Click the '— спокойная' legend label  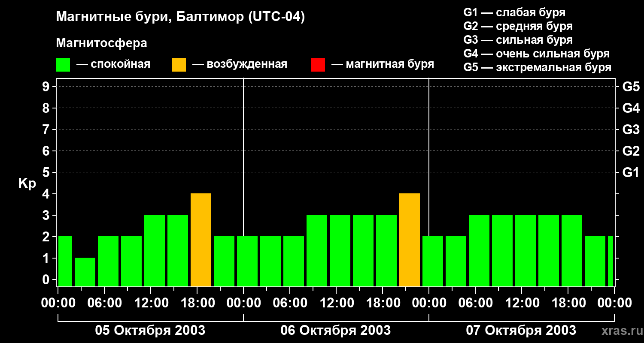pos(113,64)
